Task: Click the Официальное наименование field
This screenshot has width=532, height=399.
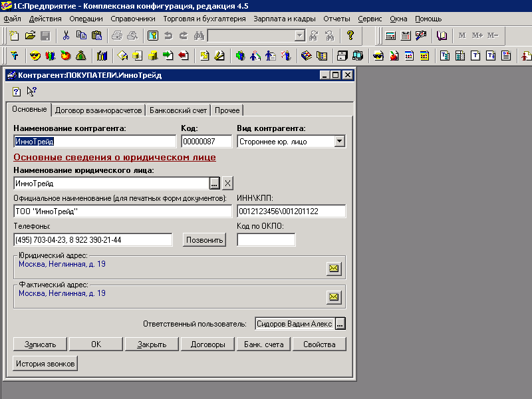Action: tap(123, 211)
